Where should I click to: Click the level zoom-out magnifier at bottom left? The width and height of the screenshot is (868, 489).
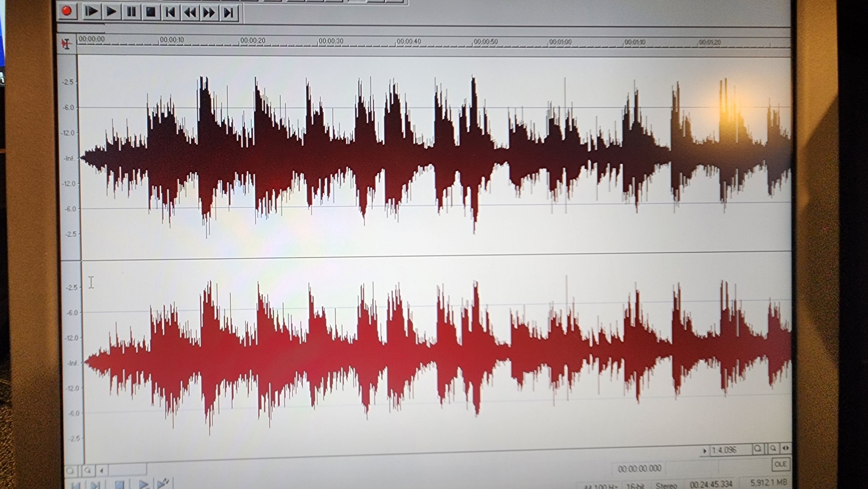(x=71, y=471)
